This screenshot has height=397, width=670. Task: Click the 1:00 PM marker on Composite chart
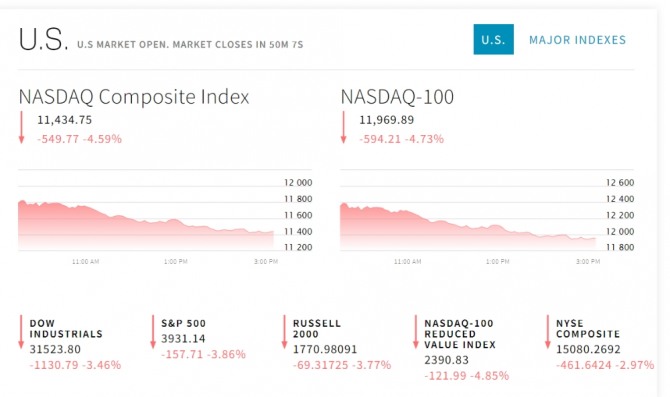click(x=176, y=261)
